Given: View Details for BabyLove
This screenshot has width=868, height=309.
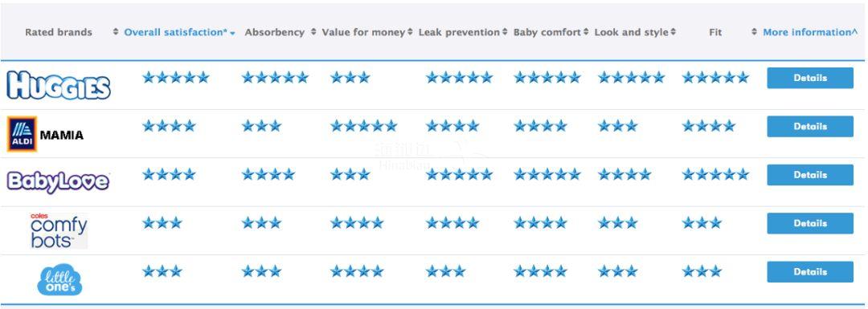Looking at the screenshot, I should [x=810, y=175].
